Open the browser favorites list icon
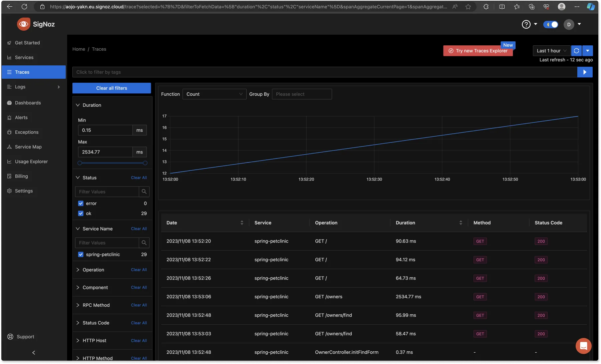Image resolution: width=601 pixels, height=364 pixels. [517, 6]
